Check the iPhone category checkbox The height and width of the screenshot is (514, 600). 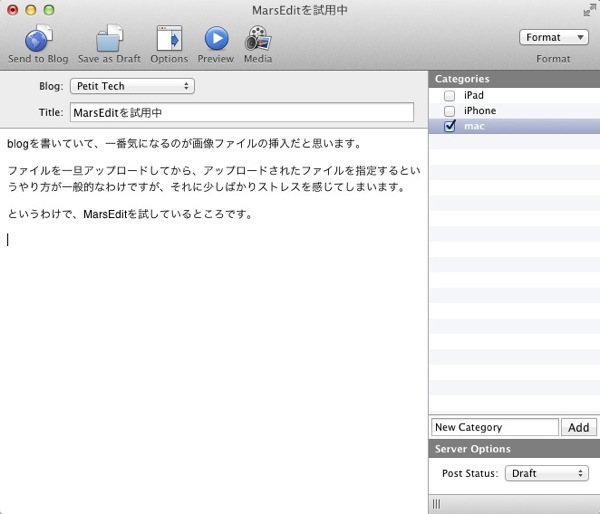click(450, 111)
